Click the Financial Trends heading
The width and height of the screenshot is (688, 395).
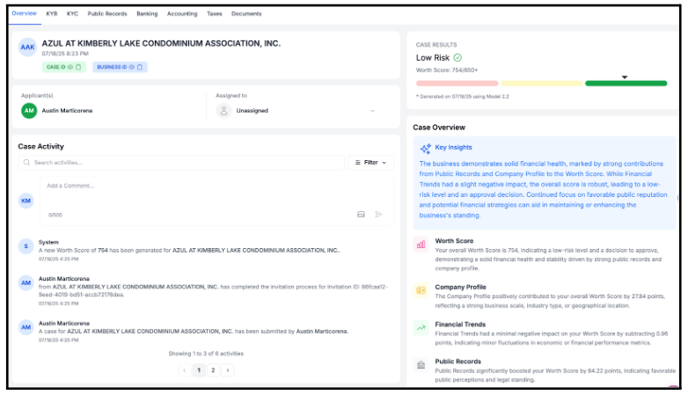tap(460, 324)
